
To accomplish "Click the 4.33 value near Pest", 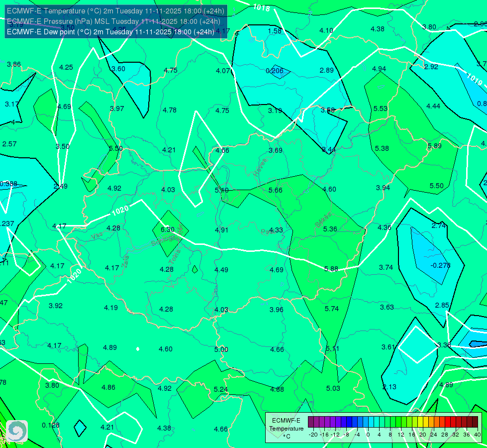I will pyautogui.click(x=276, y=230).
